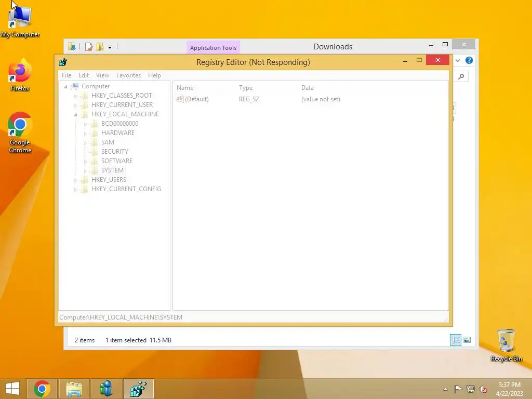Click the REG_SZ type cell

(249, 99)
